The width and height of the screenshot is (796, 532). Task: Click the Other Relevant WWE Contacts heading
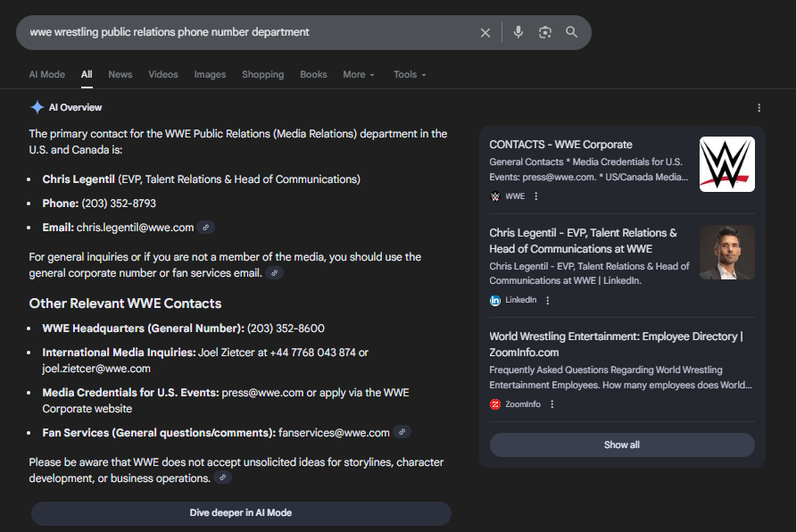(x=126, y=303)
